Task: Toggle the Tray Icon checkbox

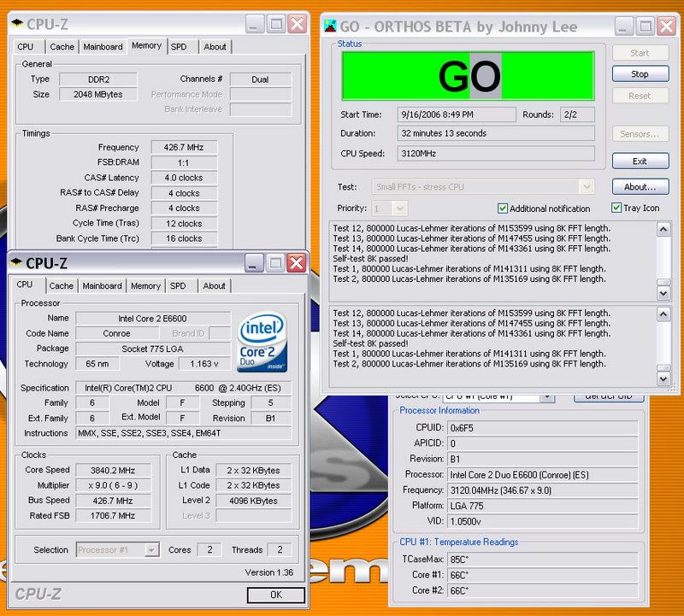Action: coord(616,208)
